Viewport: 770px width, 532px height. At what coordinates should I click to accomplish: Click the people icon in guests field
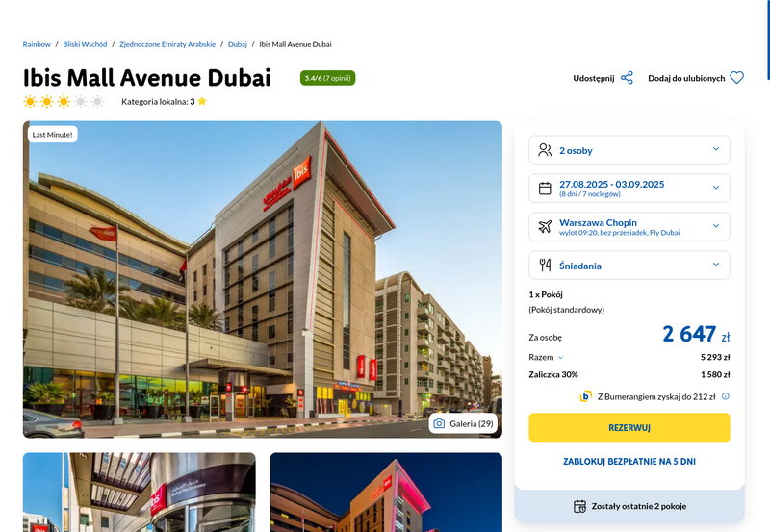tap(545, 150)
